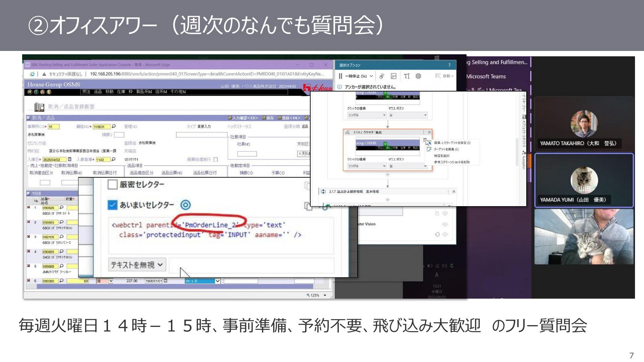Click the help question mark in selection options
The image size is (644, 362).
(x=449, y=65)
